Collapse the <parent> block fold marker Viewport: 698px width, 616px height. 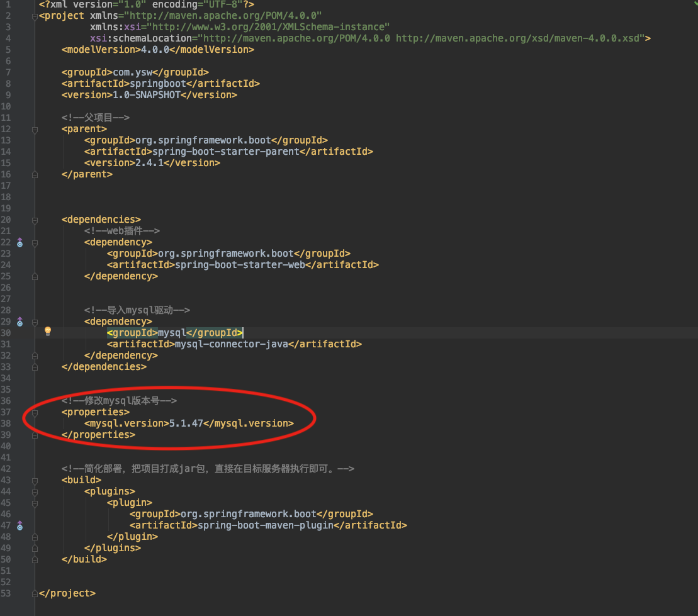(35, 130)
